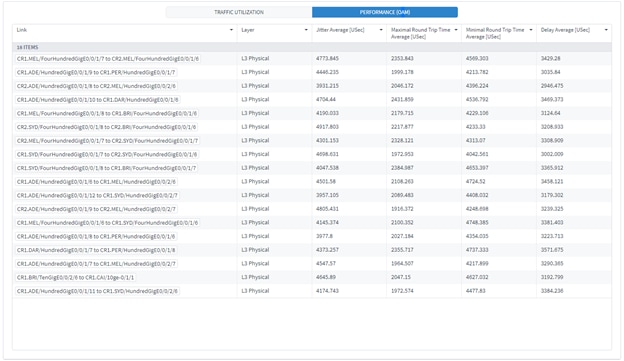Viewport: 624px width, 361px height.
Task: Click maximal round trip value 2384.987
Action: point(402,168)
